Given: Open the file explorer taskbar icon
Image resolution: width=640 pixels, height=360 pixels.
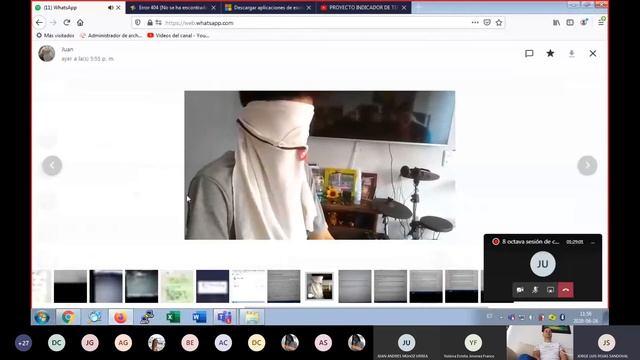Looking at the screenshot, I should click(252, 317).
